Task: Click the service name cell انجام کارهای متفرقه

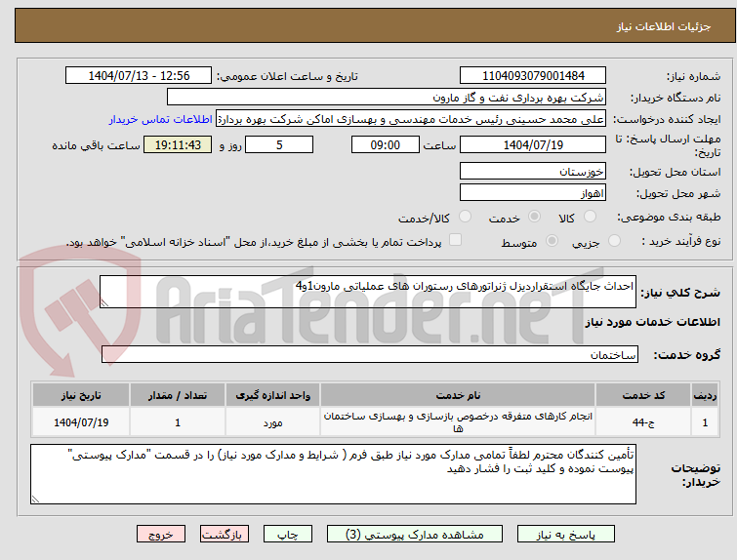Action: click(458, 422)
